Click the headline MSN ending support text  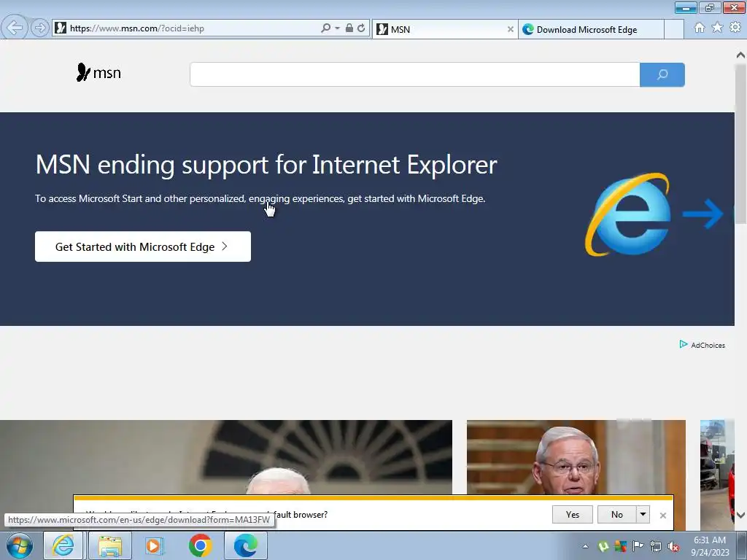[266, 165]
